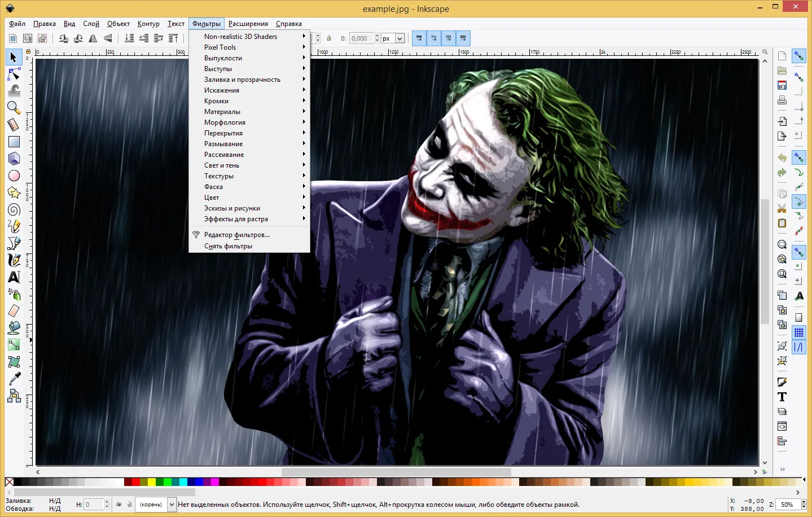Select the Selector arrow tool
812x517 pixels.
coord(14,57)
